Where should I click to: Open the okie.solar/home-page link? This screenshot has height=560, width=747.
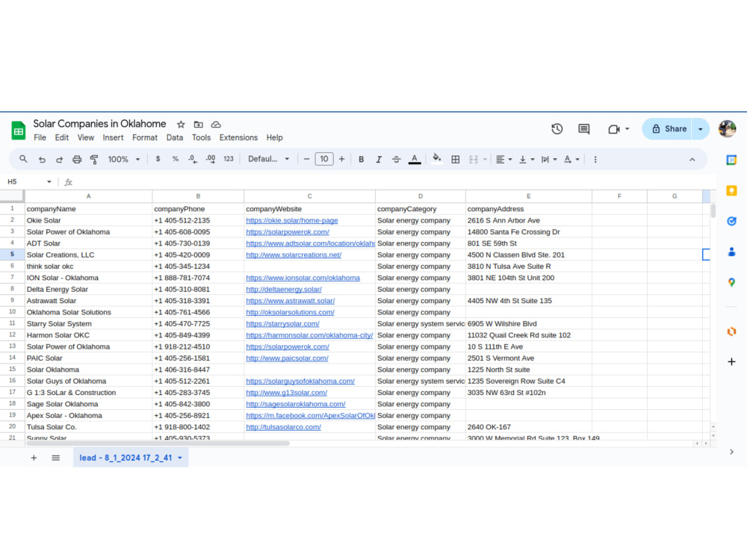pos(291,220)
